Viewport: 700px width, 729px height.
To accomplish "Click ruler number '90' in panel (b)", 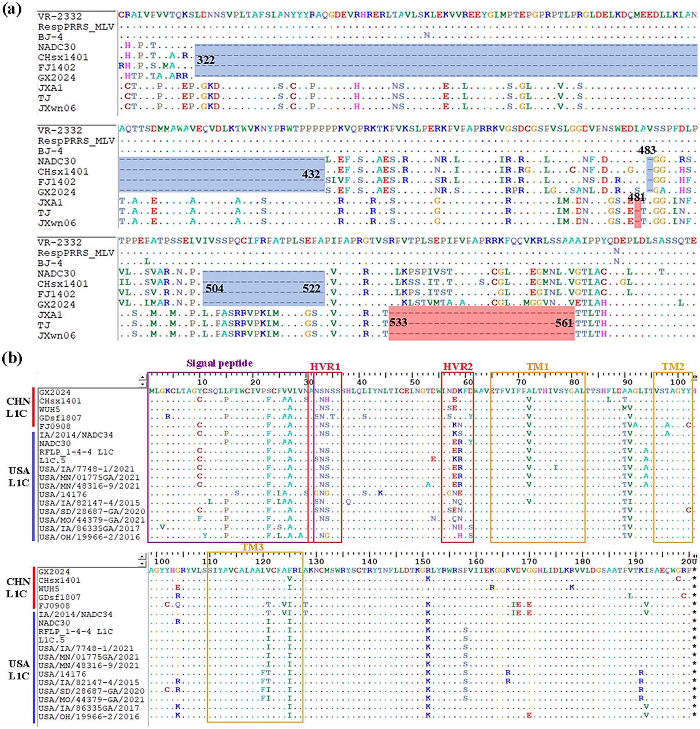I will 627,382.
